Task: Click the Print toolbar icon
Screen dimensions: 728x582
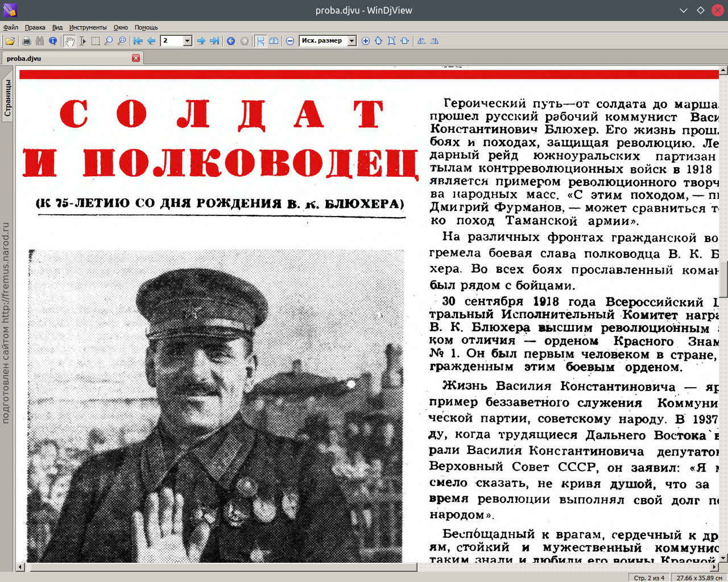Action: pos(26,41)
